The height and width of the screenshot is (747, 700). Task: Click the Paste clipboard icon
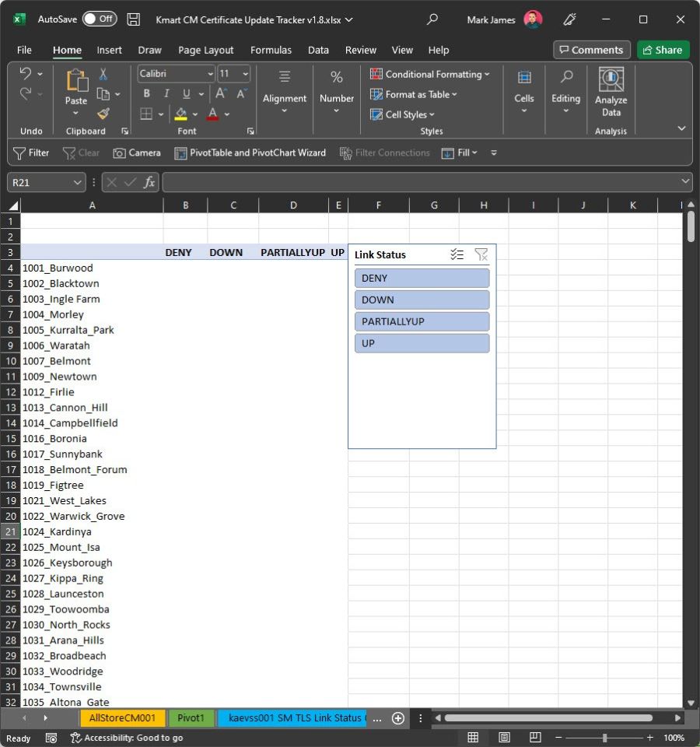76,80
